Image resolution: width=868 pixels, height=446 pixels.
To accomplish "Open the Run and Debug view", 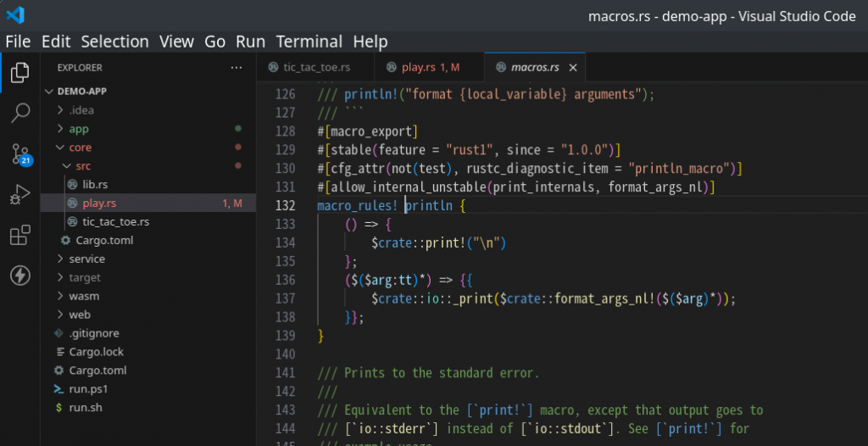I will coord(20,195).
